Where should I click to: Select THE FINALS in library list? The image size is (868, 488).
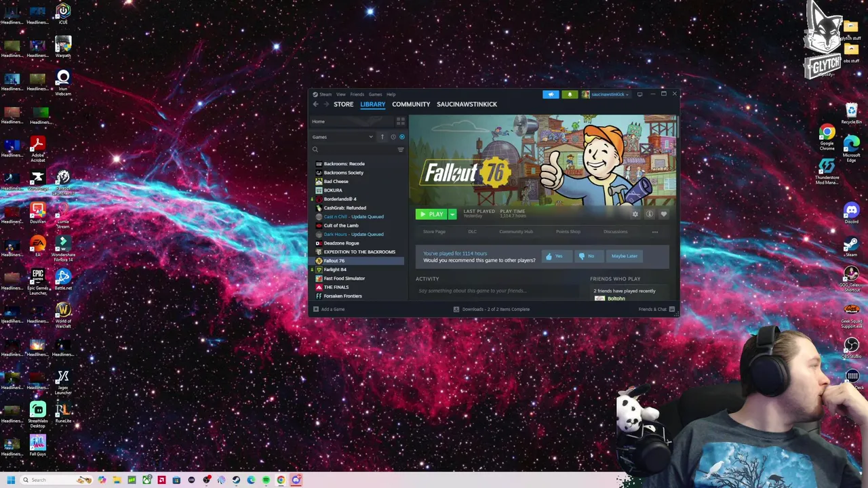(x=336, y=287)
